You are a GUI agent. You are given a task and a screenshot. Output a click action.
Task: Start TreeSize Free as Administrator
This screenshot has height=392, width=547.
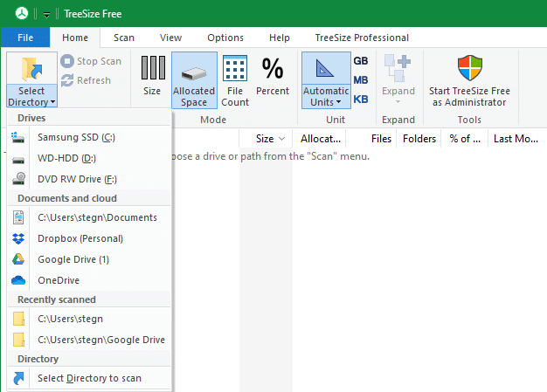click(x=469, y=80)
